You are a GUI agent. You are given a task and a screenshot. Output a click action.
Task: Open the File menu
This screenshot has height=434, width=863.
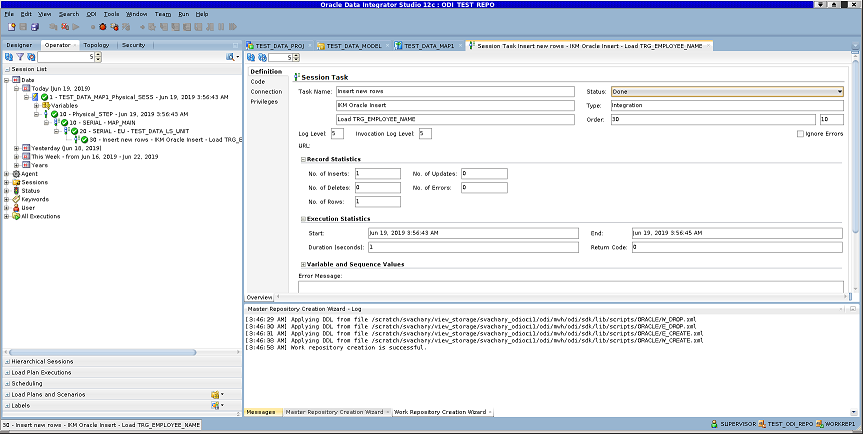tap(9, 14)
